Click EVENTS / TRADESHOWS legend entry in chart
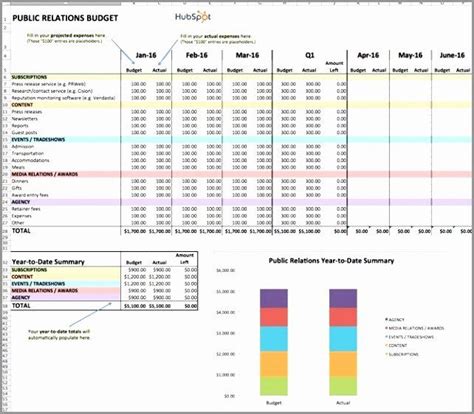Image resolution: width=474 pixels, height=414 pixels. pyautogui.click(x=410, y=337)
